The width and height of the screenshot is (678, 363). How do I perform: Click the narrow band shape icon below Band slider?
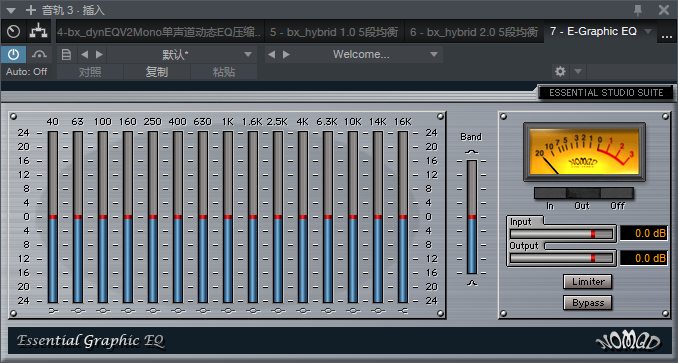tap(472, 283)
